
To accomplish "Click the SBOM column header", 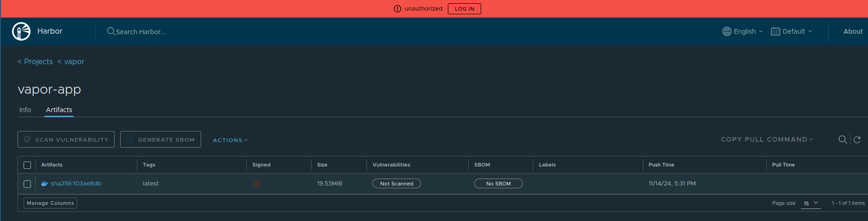I will pyautogui.click(x=482, y=165).
